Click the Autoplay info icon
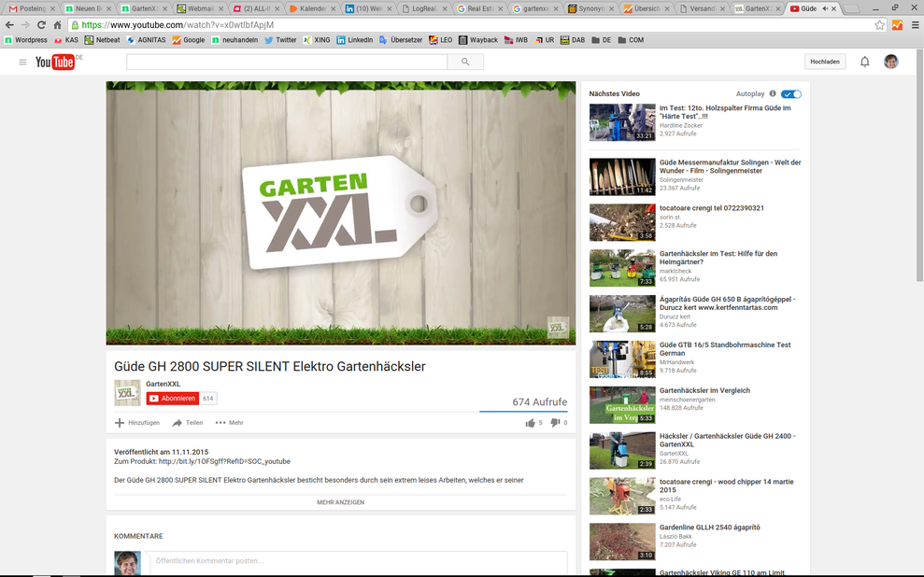The image size is (924, 577). click(773, 93)
